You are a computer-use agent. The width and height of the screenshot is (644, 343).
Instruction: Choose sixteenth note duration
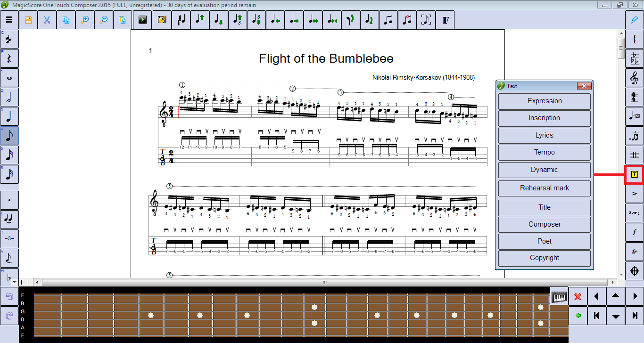[9, 155]
